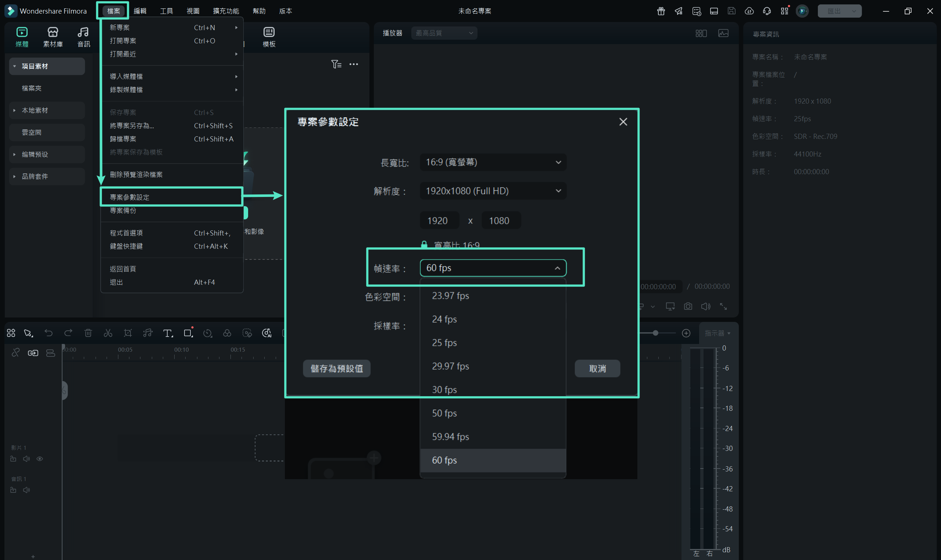Select the scissors split tool
Screen dimensions: 941x560
coord(108,333)
